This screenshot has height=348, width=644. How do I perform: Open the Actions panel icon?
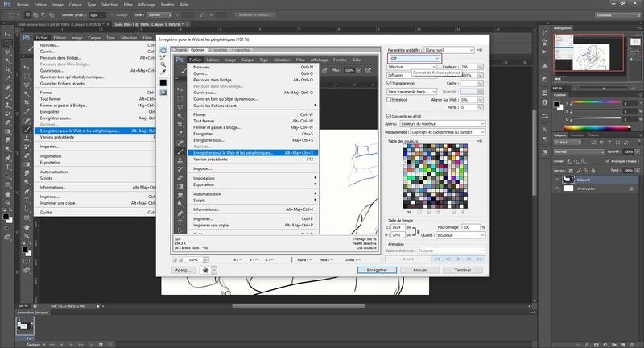pyautogui.click(x=545, y=52)
